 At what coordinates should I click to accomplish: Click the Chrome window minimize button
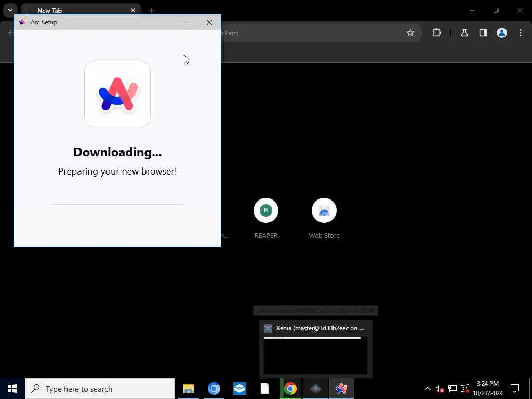[x=472, y=10]
